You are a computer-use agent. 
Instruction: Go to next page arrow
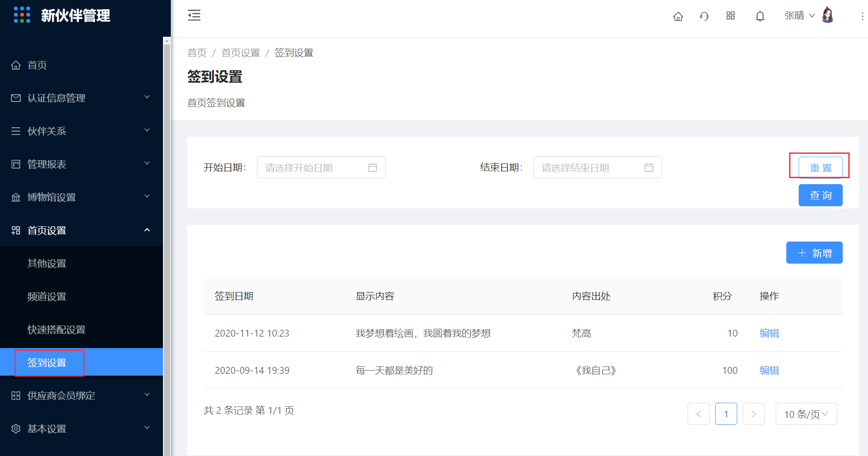point(754,414)
